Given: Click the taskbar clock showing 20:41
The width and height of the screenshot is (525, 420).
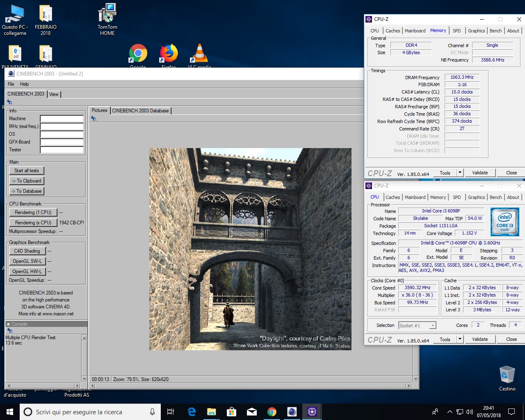Looking at the screenshot, I should tap(488, 412).
